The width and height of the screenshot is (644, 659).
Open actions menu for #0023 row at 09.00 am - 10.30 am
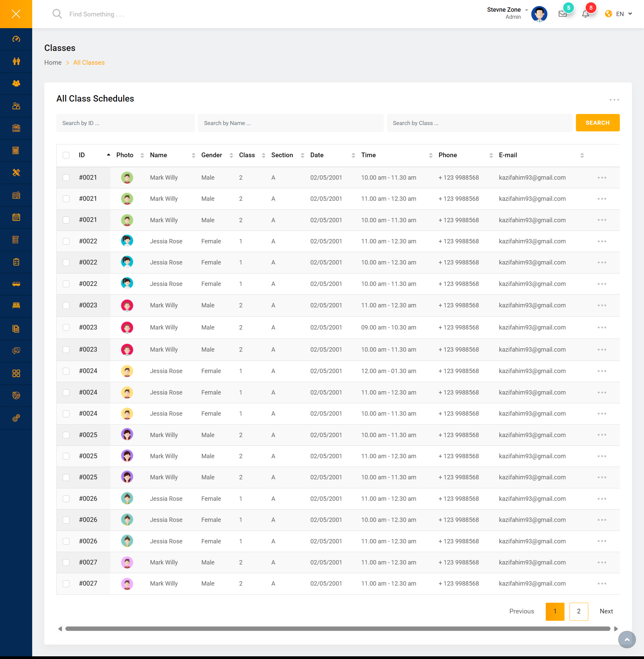[602, 327]
